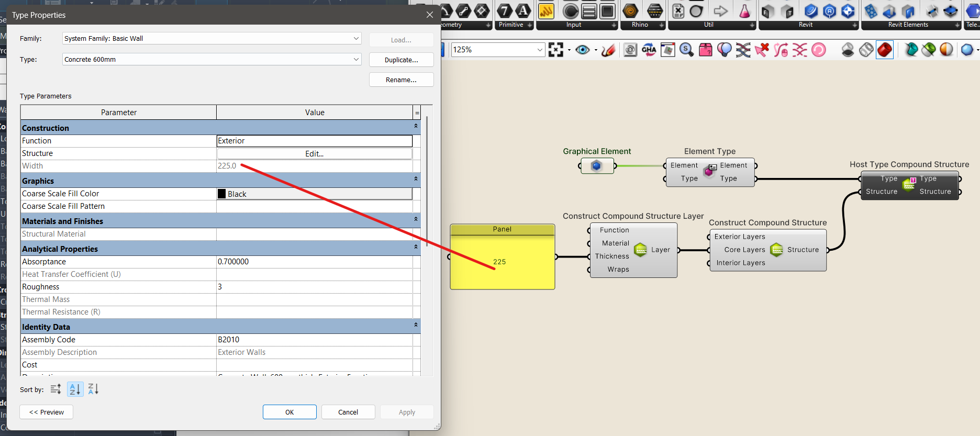Collapse the Construction parameter group
Image resolution: width=980 pixels, height=436 pixels.
click(416, 126)
